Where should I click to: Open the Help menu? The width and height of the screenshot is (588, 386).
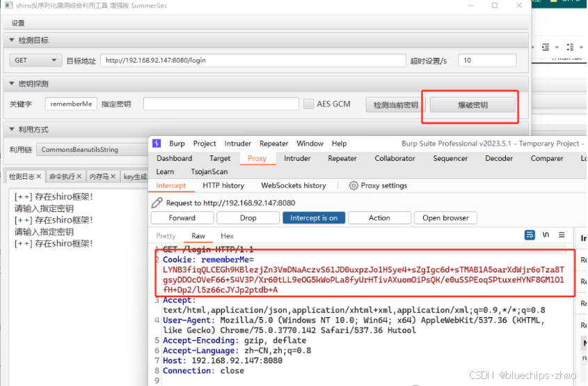click(x=339, y=144)
